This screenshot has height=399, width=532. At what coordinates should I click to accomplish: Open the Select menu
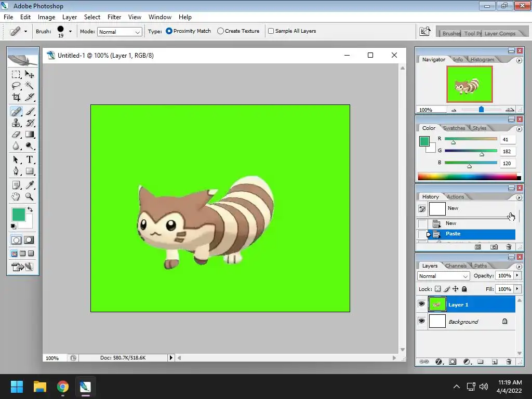[92, 17]
